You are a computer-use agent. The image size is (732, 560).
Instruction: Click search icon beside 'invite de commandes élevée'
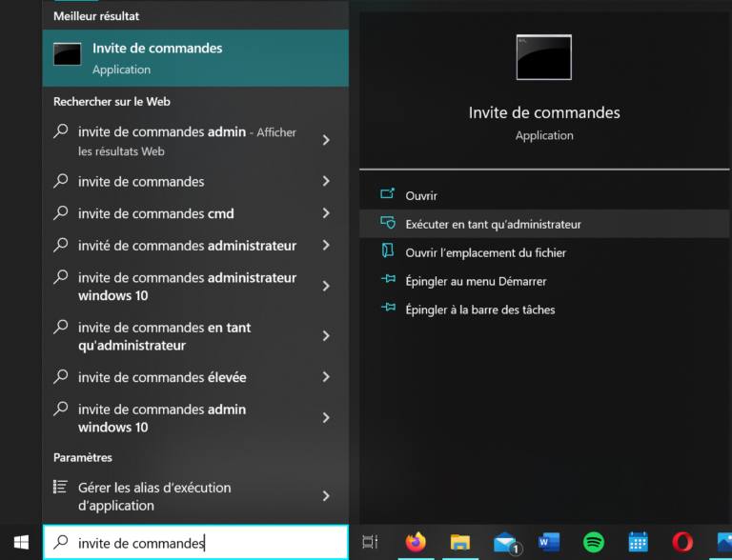[61, 376]
